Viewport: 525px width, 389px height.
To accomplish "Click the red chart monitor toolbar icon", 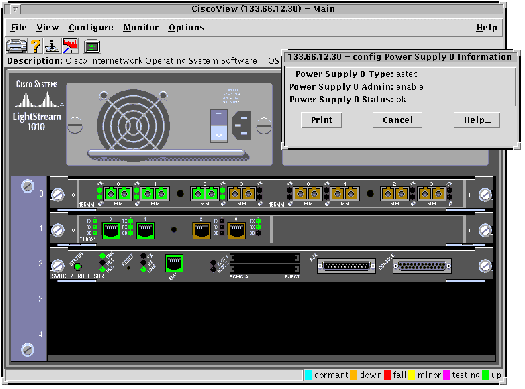I will coord(70,46).
